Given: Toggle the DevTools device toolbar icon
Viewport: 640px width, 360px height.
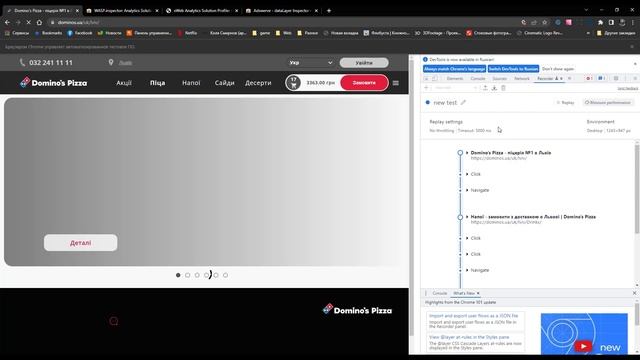Looking at the screenshot, I should (435, 78).
